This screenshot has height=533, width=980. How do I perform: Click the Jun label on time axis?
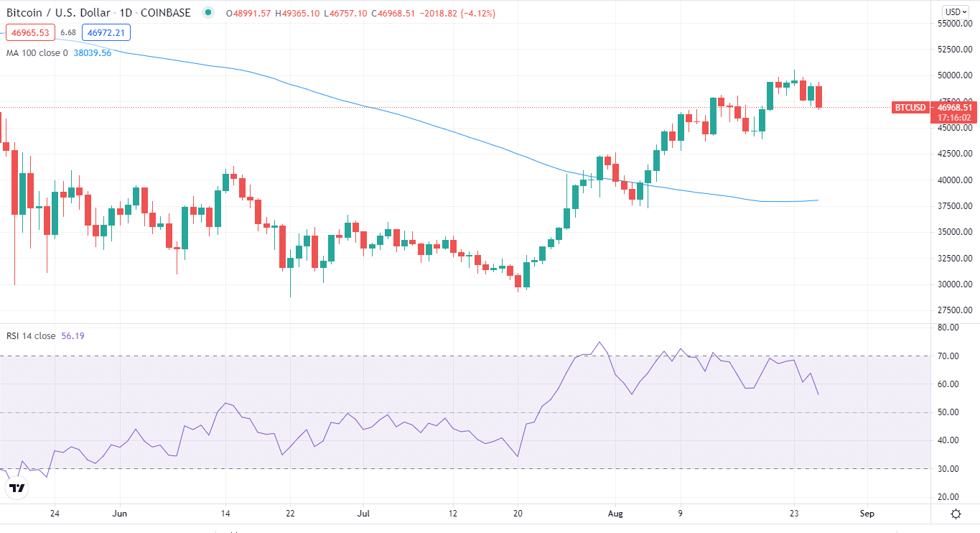(x=121, y=514)
